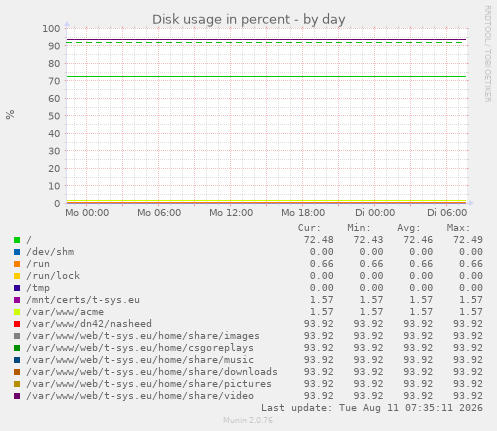
Task: Select the 72.46 average value
Action: (x=418, y=240)
